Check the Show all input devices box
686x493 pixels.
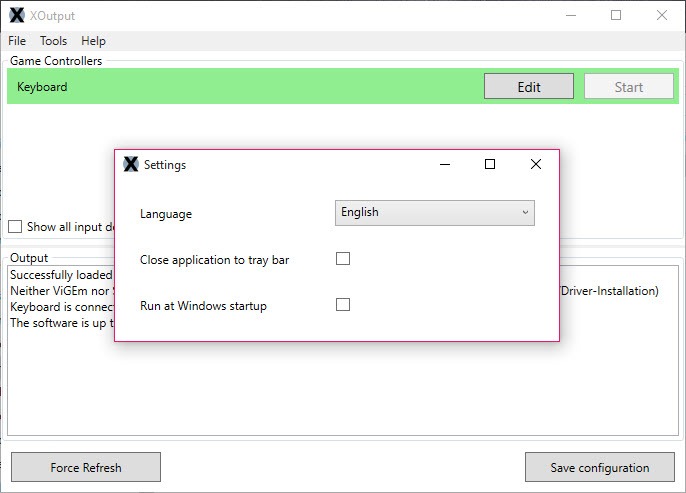[x=15, y=227]
